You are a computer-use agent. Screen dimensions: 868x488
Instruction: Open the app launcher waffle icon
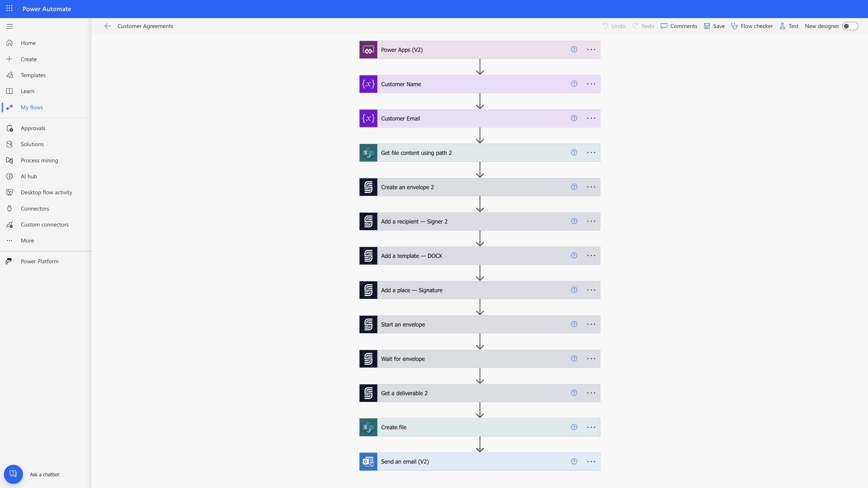click(x=9, y=9)
